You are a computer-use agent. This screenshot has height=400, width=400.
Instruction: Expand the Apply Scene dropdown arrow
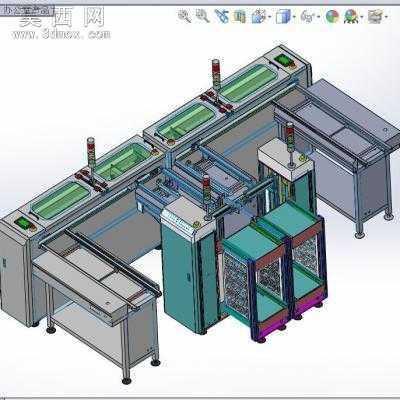click(361, 16)
